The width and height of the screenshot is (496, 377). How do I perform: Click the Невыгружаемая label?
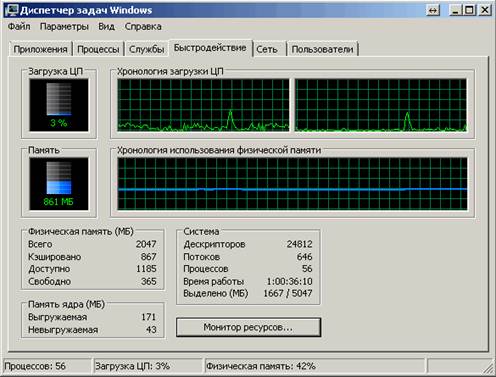tap(63, 330)
